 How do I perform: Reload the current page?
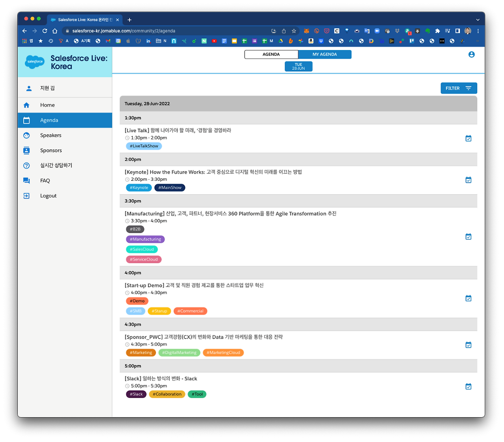[44, 31]
